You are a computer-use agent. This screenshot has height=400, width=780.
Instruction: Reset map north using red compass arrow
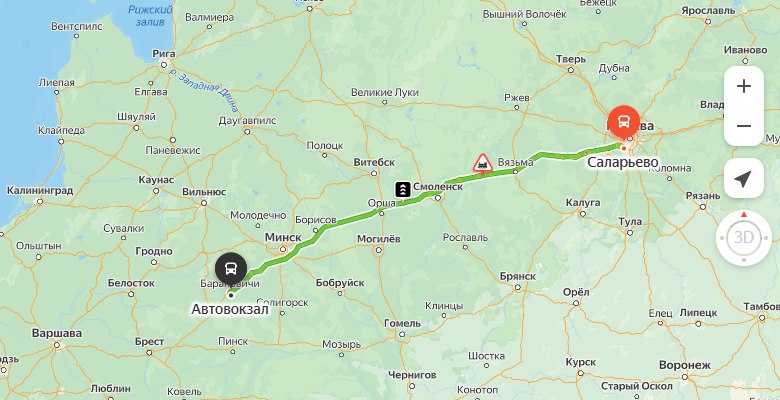[x=744, y=214]
